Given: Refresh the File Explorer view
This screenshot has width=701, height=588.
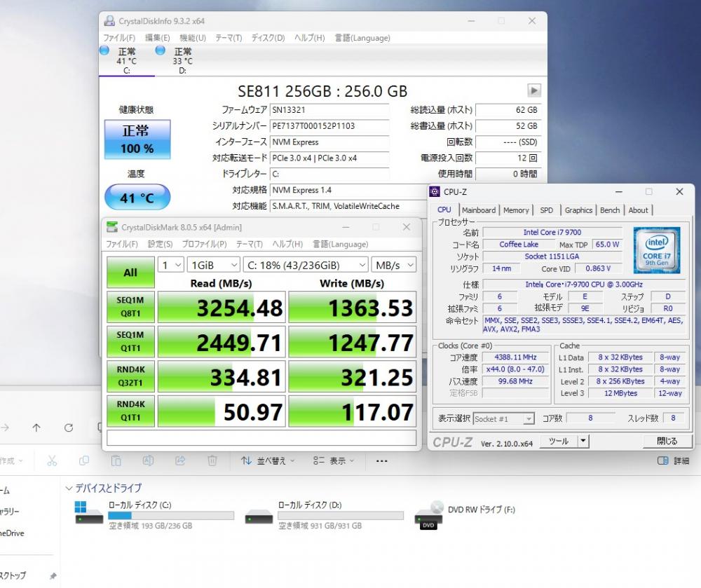Looking at the screenshot, I should click(69, 428).
